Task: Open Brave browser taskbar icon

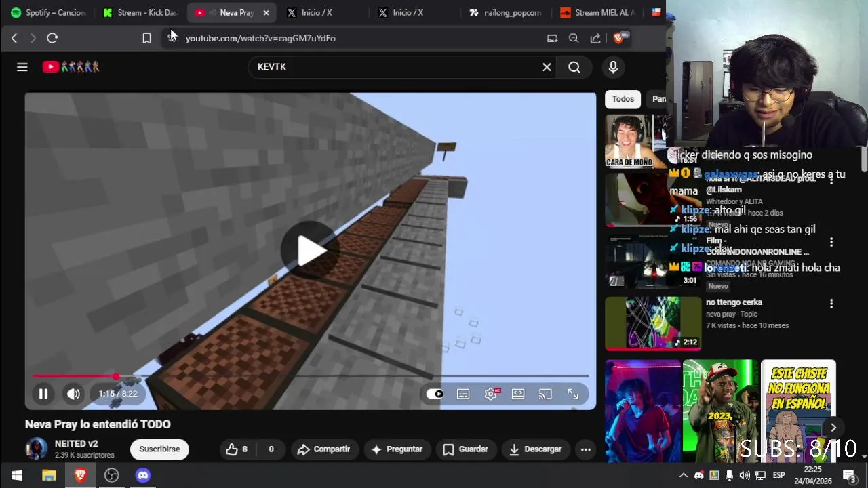Action: pyautogui.click(x=80, y=475)
